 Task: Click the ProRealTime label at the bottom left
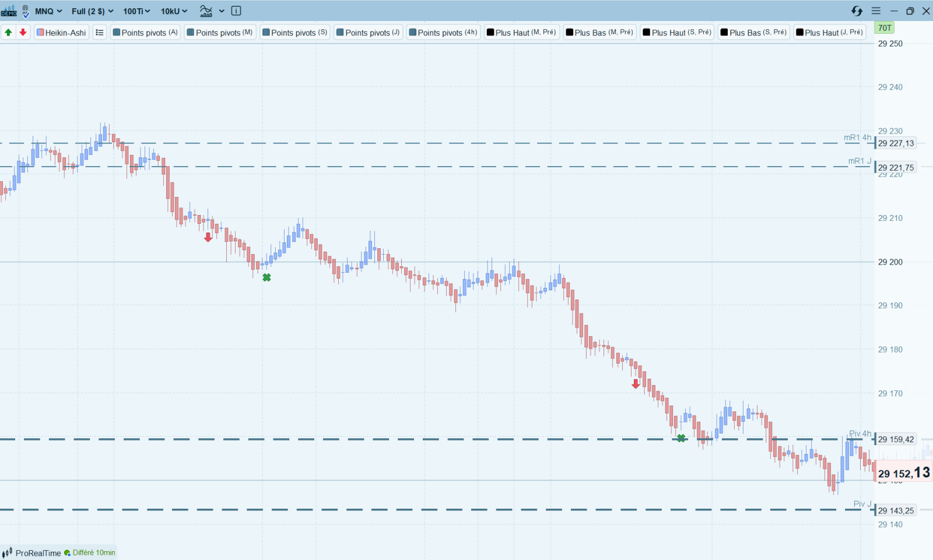coord(38,553)
